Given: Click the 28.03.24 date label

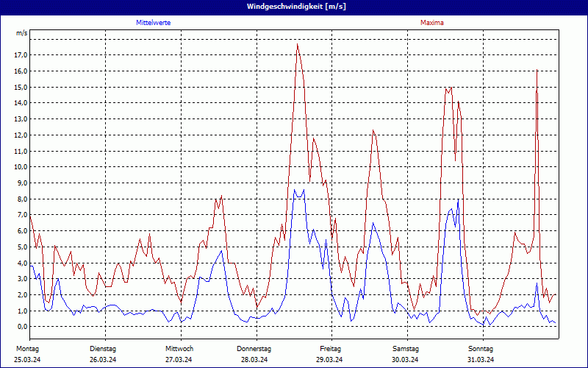Looking at the screenshot, I should click(x=254, y=360).
